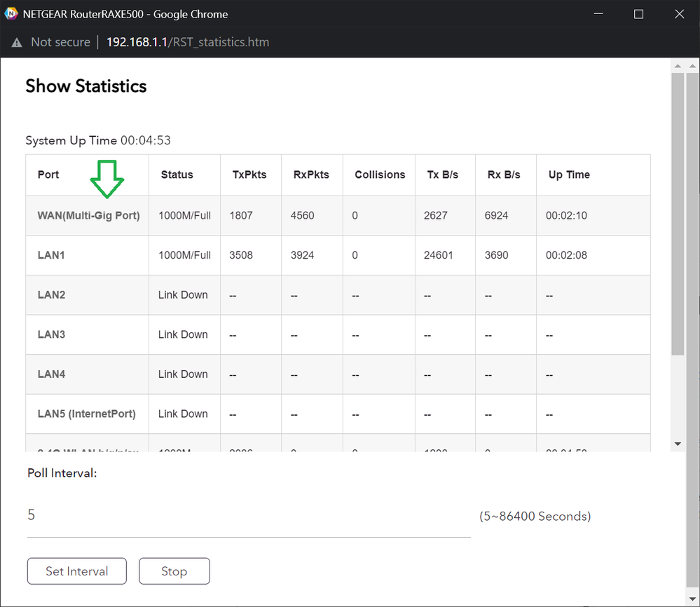Image resolution: width=700 pixels, height=607 pixels.
Task: Click the (5~86400 Seconds) hint text
Action: point(535,516)
